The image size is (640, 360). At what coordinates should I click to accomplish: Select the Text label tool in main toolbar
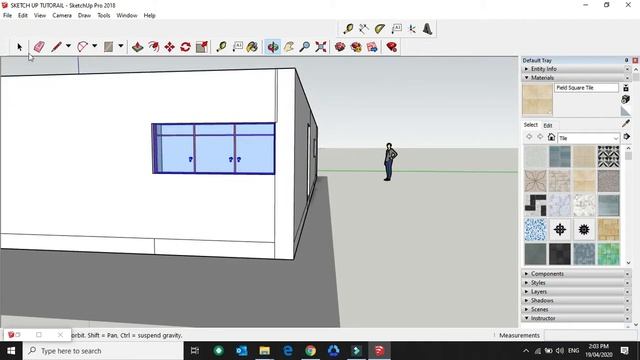pos(237,47)
